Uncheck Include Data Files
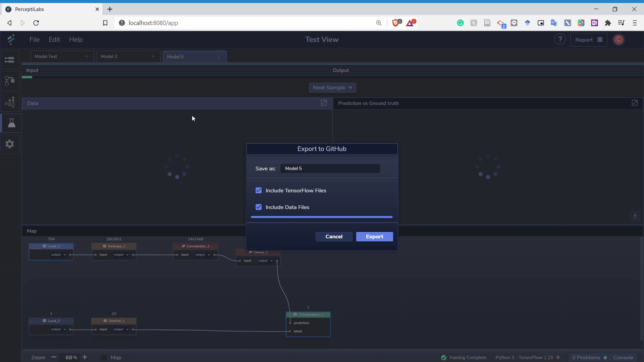 (x=259, y=207)
